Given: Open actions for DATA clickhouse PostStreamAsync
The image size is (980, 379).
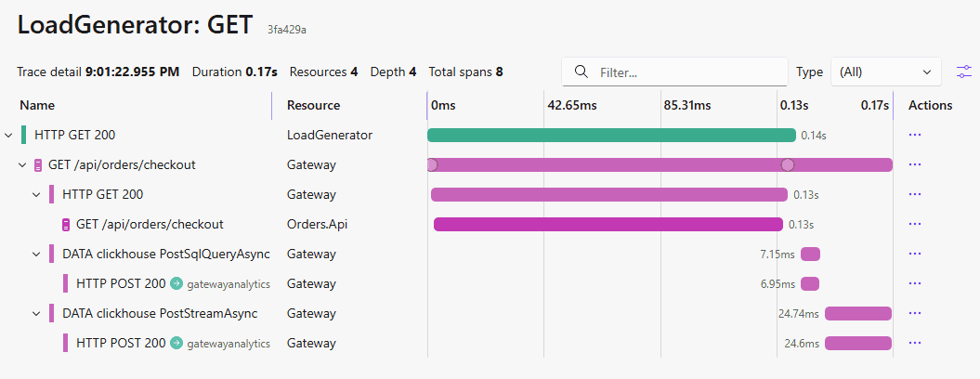Looking at the screenshot, I should (915, 313).
